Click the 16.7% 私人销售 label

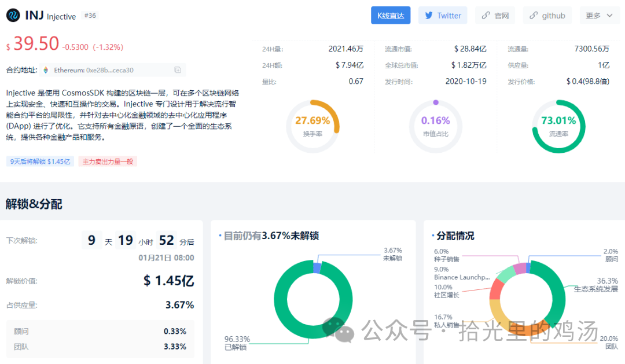pyautogui.click(x=446, y=321)
